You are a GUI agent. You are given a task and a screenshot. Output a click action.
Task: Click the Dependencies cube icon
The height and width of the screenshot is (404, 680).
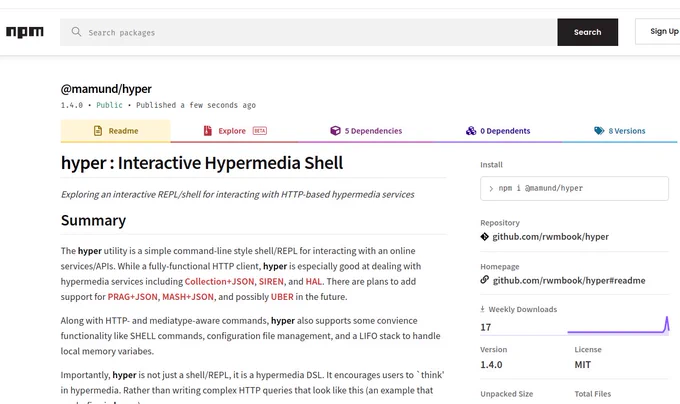pos(335,130)
